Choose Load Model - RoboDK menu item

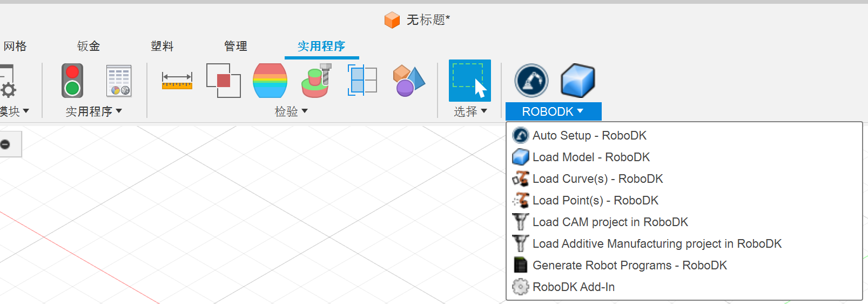click(x=684, y=157)
